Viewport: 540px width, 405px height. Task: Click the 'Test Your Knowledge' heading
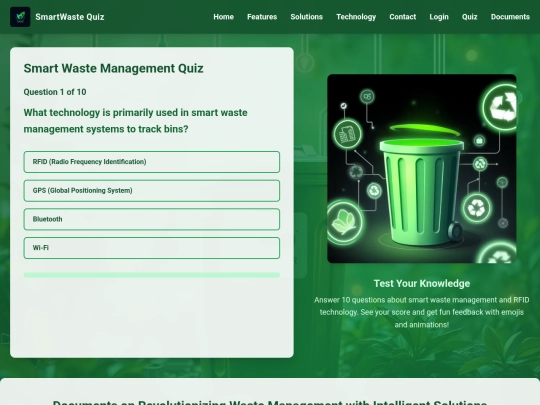pyautogui.click(x=422, y=283)
